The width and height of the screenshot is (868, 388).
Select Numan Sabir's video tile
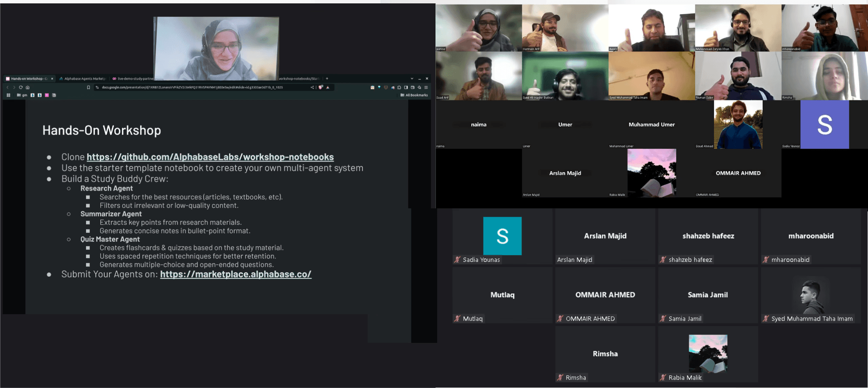738,76
